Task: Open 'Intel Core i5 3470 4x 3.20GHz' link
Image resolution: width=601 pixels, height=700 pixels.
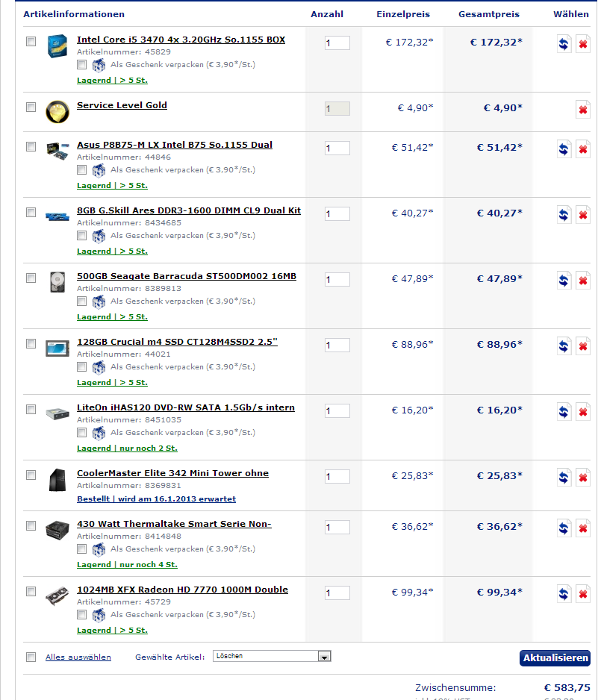Action: (x=181, y=40)
